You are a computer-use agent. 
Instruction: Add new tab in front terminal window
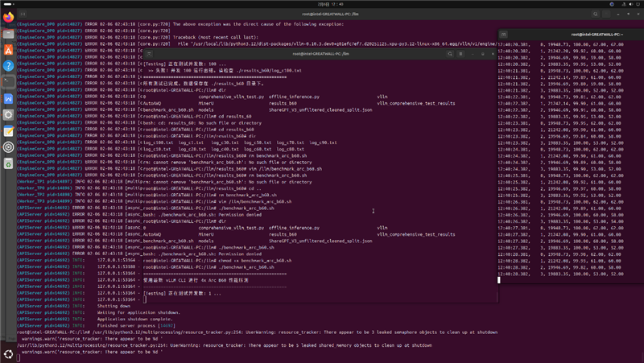[148, 53]
